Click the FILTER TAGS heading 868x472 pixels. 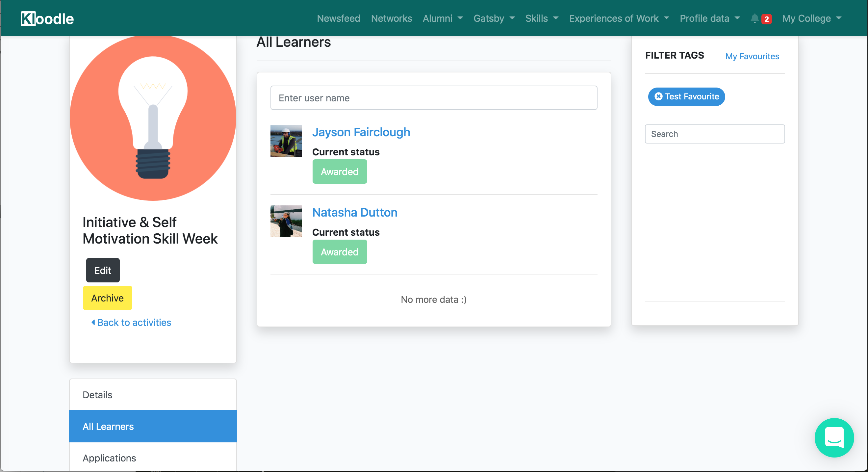pyautogui.click(x=674, y=55)
